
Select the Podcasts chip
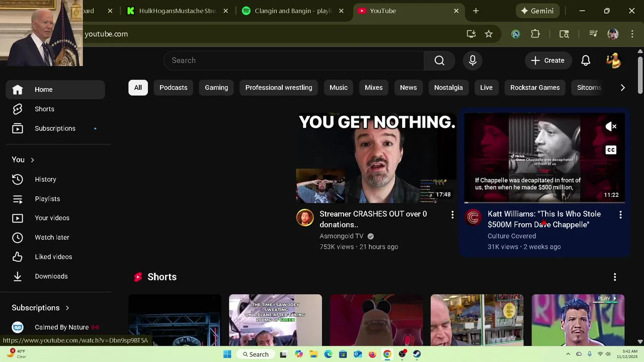(x=173, y=87)
